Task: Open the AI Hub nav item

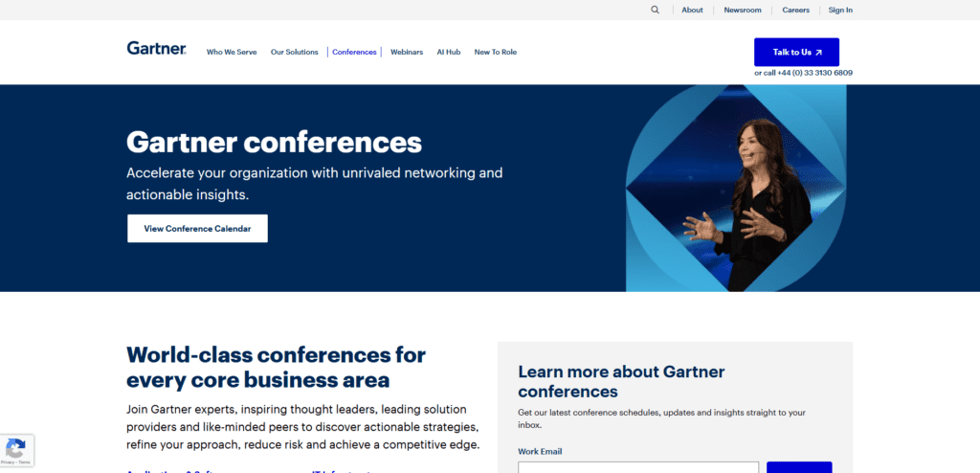Action: click(x=449, y=52)
